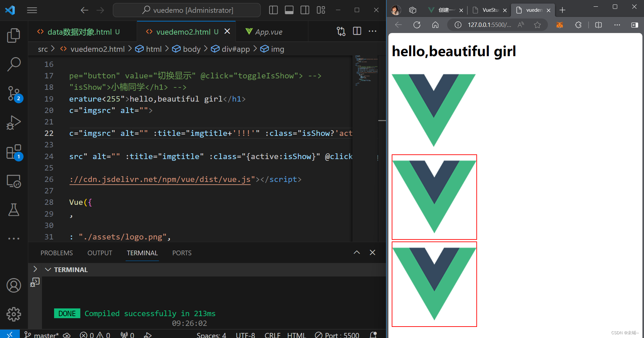Stop Live Server Port : 5500

pos(337,335)
